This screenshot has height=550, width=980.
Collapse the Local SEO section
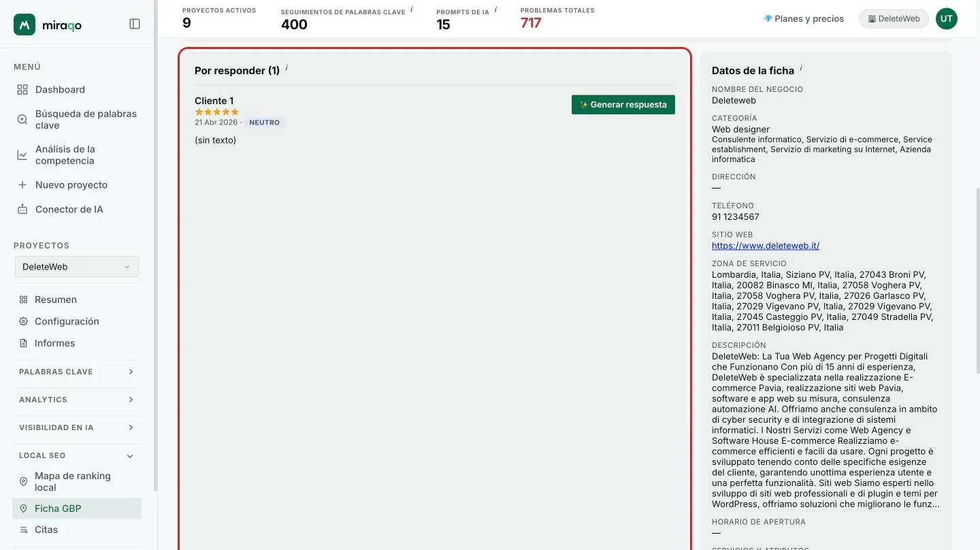(77, 455)
